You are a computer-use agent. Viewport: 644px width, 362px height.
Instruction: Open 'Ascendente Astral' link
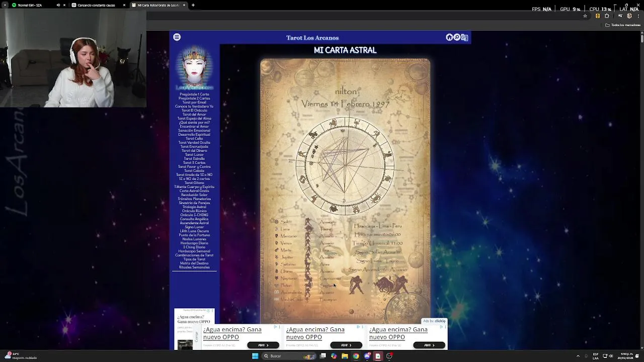tap(194, 223)
